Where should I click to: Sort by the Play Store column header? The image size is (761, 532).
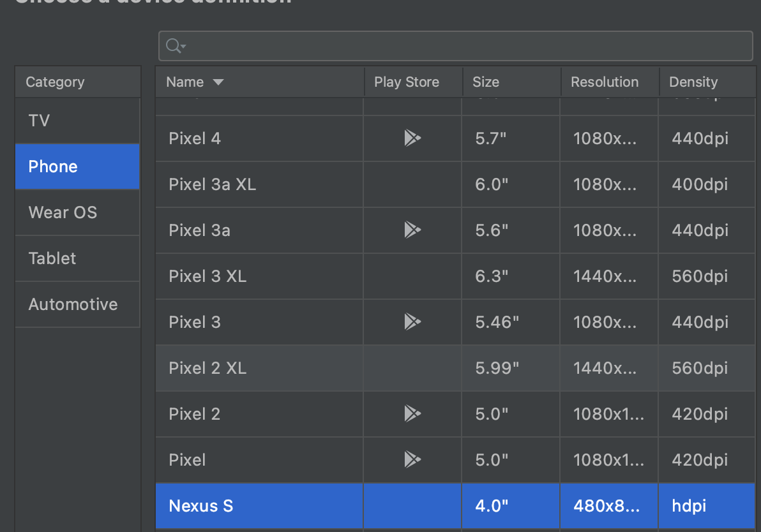coord(414,82)
